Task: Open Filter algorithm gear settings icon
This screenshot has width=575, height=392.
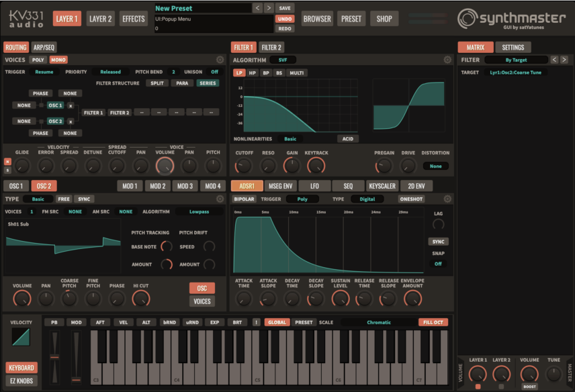Action: coord(447,60)
